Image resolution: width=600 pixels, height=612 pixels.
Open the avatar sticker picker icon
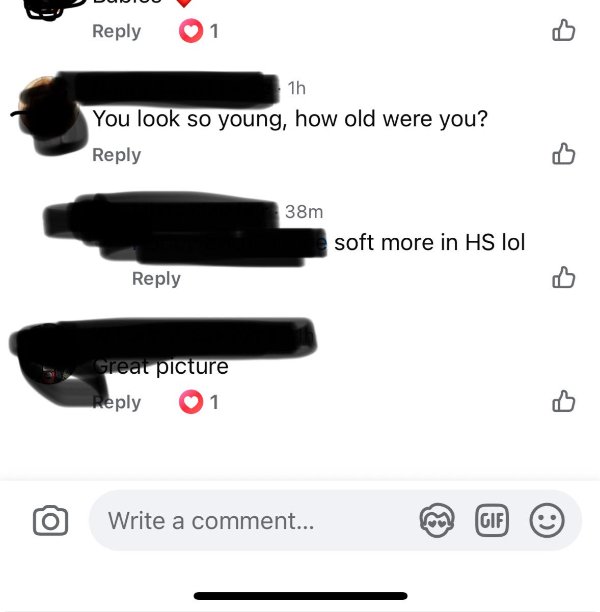point(437,520)
